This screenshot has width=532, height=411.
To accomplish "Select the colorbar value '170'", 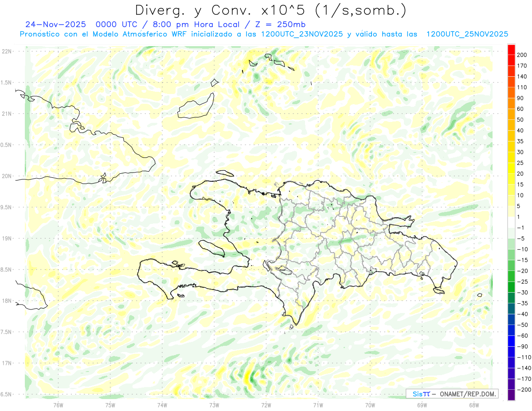I will point(522,66).
